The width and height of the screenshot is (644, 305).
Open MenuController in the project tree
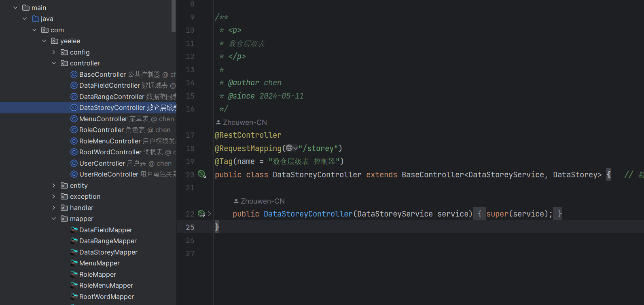pyautogui.click(x=103, y=119)
